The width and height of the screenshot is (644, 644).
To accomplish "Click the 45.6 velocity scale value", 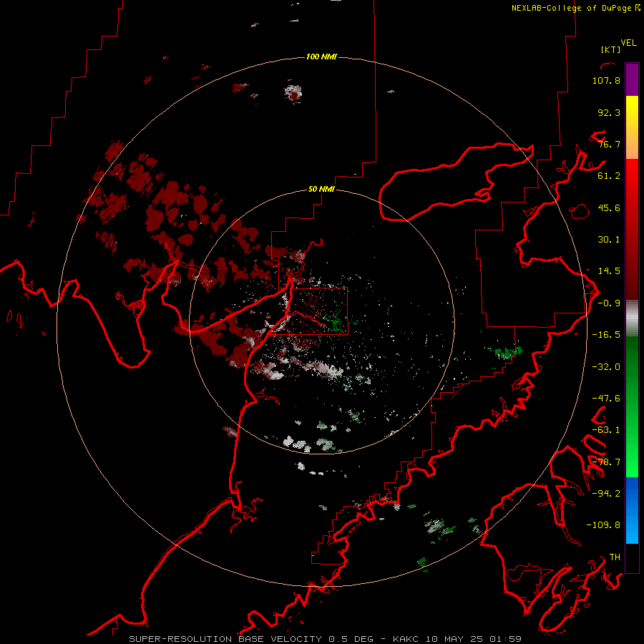I will click(x=609, y=208).
